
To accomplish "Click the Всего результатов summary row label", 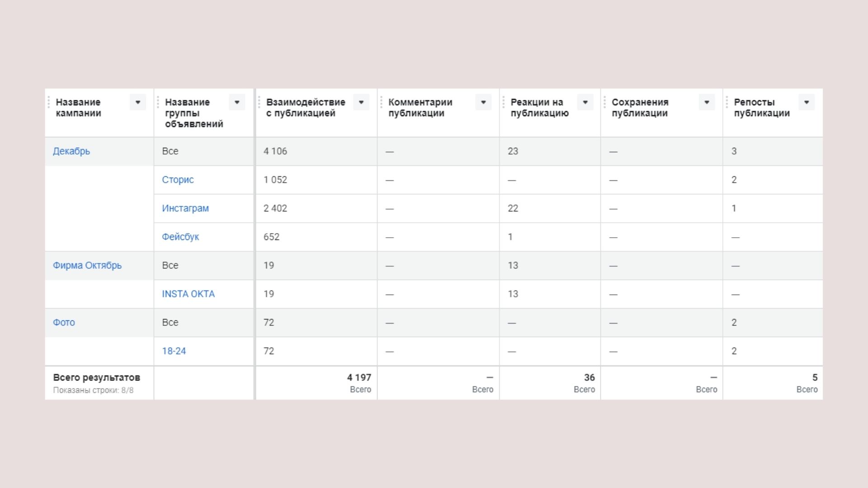I will (97, 378).
